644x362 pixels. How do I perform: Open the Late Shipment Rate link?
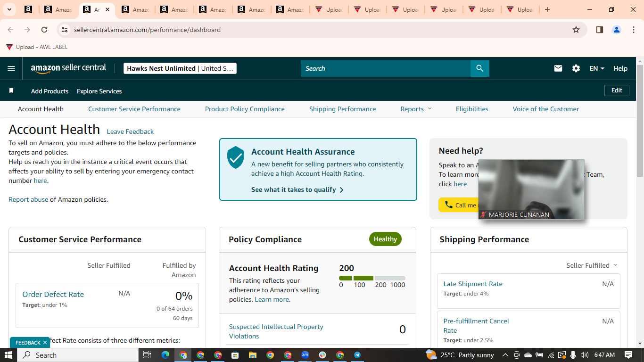pos(473,284)
